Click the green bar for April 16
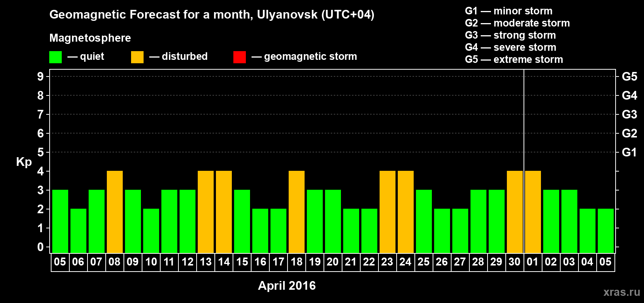This screenshot has width=644, height=303. 260,231
